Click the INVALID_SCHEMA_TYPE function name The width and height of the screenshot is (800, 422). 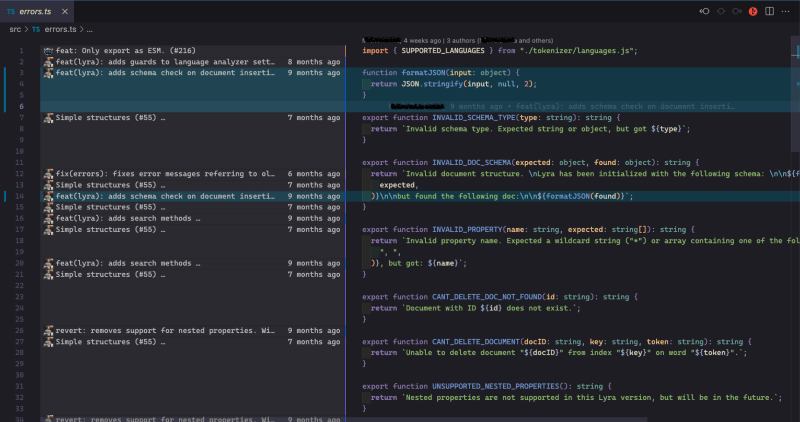point(474,118)
